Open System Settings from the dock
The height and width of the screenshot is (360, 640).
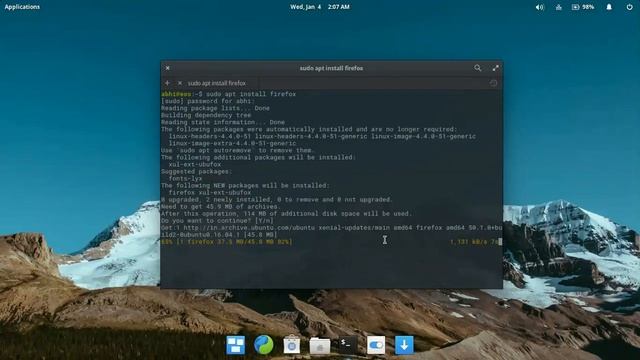(x=376, y=345)
